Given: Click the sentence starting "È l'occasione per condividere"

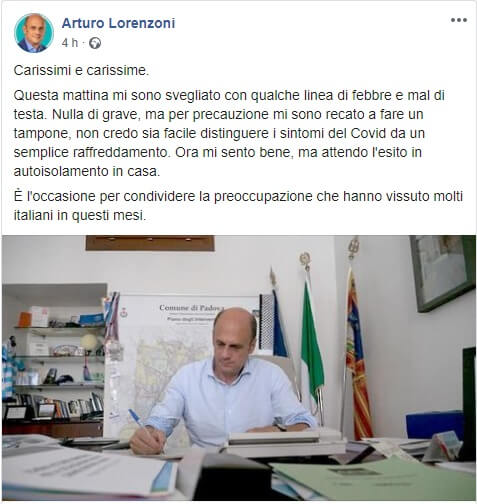Looking at the screenshot, I should [x=238, y=206].
